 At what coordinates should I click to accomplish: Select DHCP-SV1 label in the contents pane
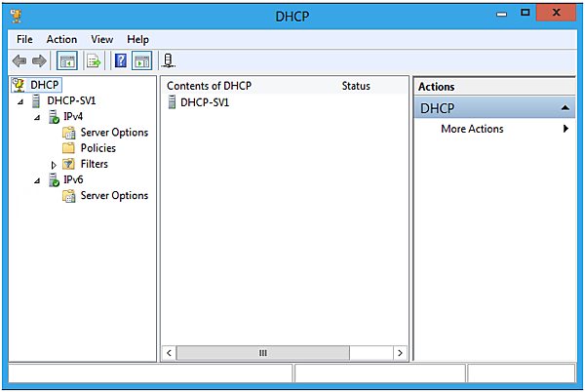(x=205, y=102)
